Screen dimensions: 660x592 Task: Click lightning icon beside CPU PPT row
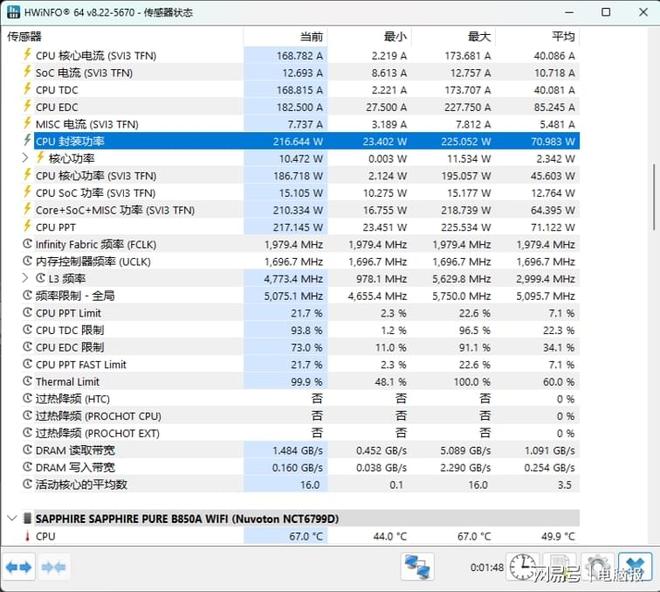tap(27, 227)
